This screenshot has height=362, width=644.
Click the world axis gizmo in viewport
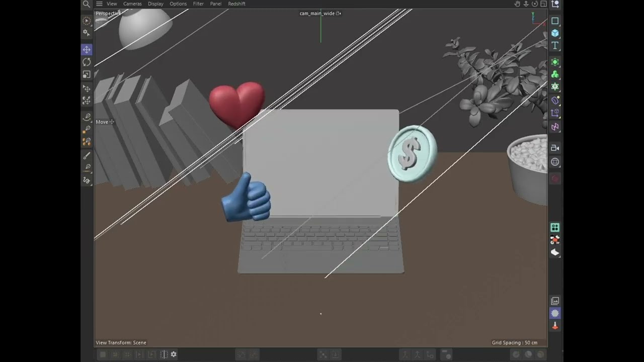[x=538, y=19]
